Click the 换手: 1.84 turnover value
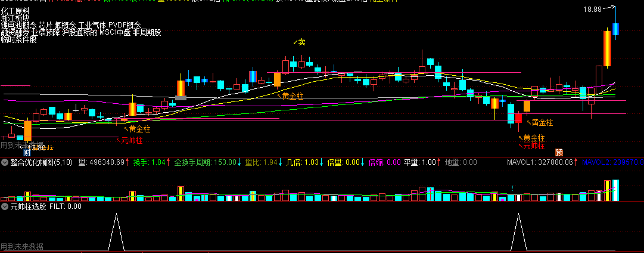This screenshot has height=253, width=644. [x=151, y=162]
